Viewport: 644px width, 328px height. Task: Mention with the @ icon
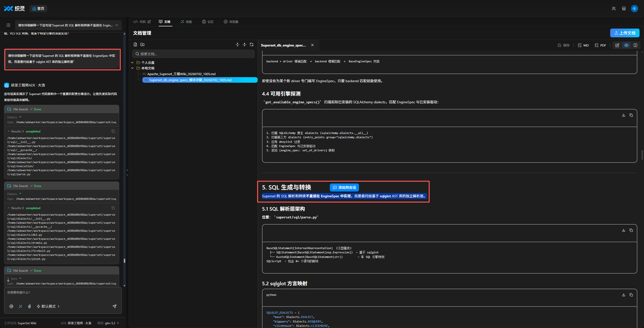tap(11, 306)
